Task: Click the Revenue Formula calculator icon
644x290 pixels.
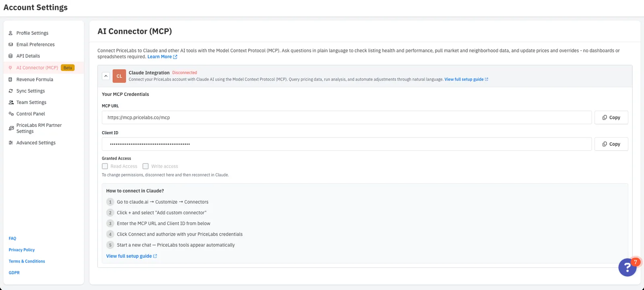Action: [11, 79]
